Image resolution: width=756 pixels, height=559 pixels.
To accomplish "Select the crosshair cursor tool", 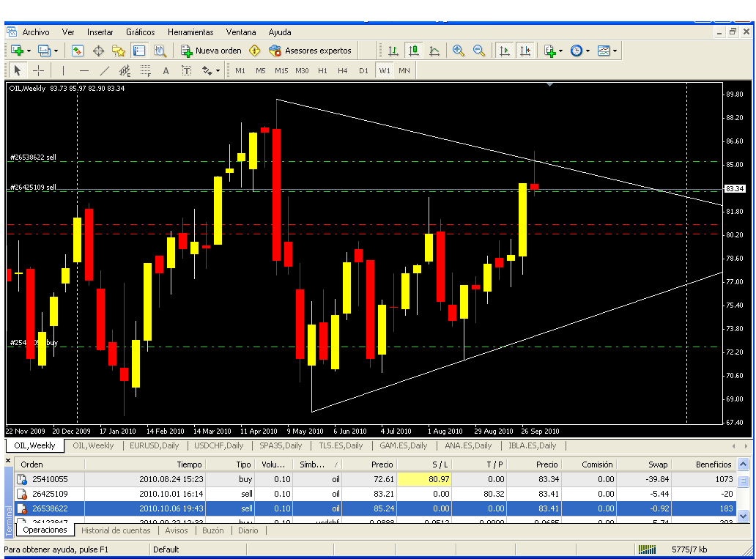I will point(39,70).
